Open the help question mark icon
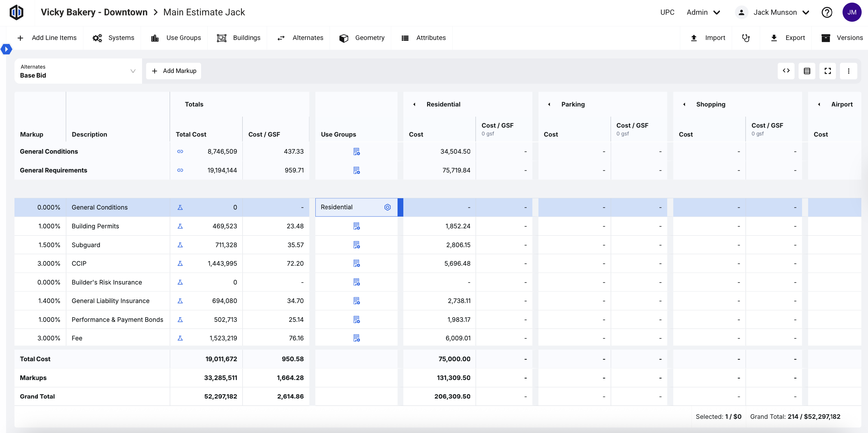Screen dimensions: 868x433 (x=827, y=12)
